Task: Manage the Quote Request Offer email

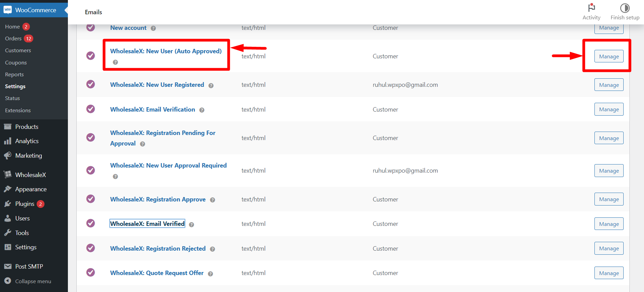Action: coord(609,273)
